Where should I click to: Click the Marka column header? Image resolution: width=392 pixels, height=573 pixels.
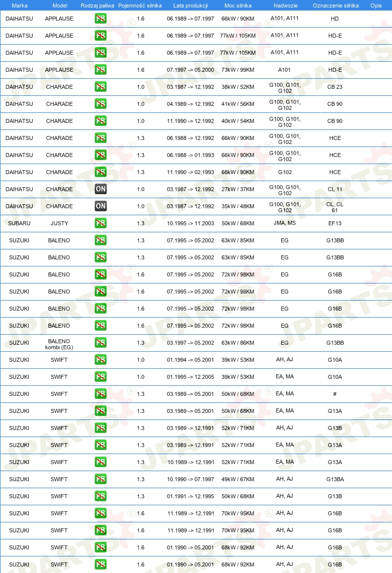[x=20, y=6]
